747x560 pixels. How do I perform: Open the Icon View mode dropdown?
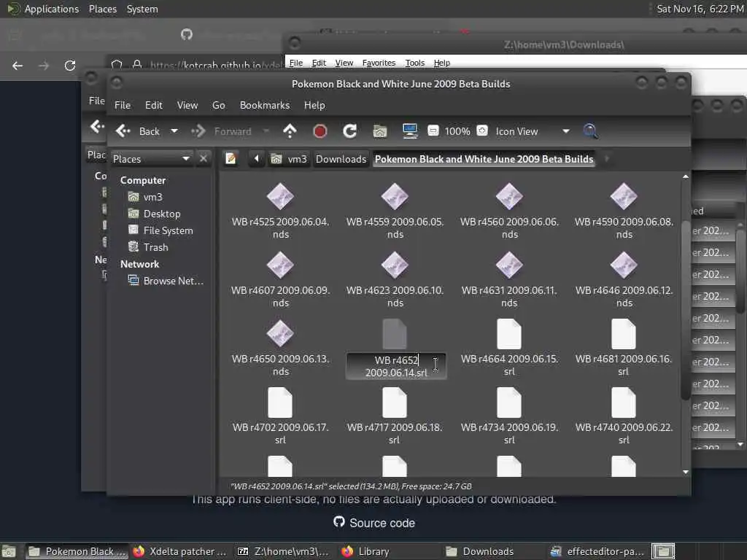click(x=532, y=131)
